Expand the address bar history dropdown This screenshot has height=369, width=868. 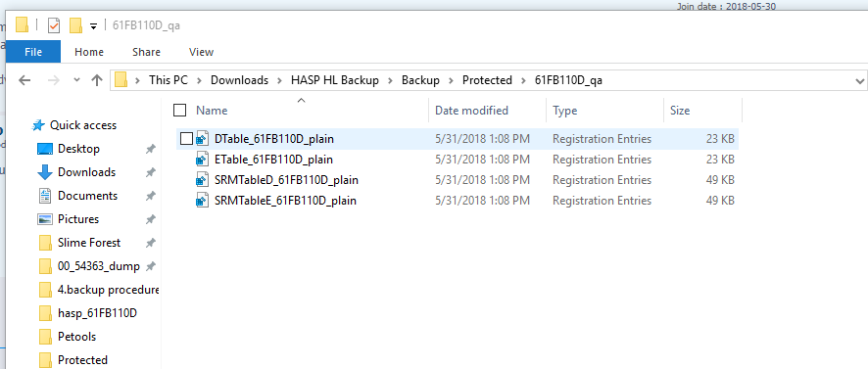[860, 81]
